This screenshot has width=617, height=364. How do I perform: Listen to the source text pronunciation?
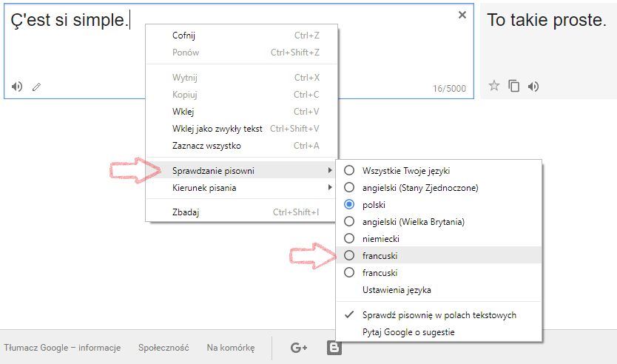coord(17,87)
